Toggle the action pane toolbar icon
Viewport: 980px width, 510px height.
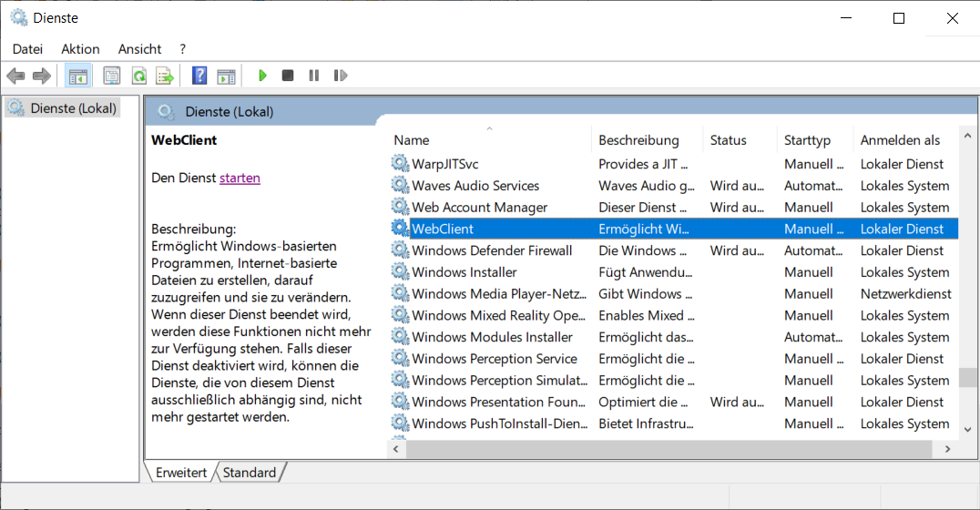pos(226,76)
